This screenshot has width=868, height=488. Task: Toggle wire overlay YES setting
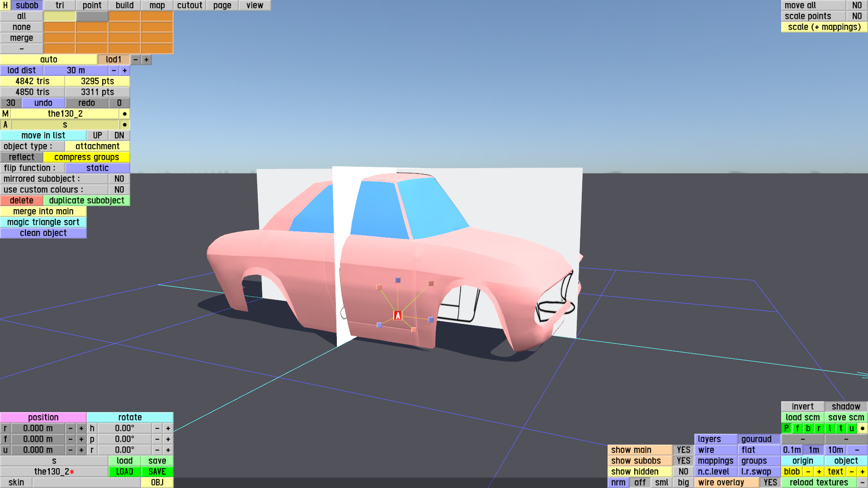click(770, 483)
